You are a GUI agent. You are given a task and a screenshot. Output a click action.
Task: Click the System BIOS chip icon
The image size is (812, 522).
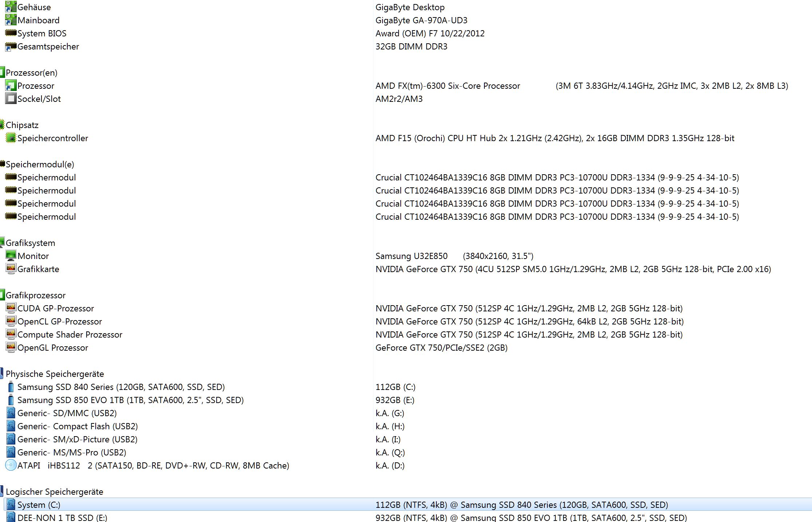pyautogui.click(x=11, y=33)
